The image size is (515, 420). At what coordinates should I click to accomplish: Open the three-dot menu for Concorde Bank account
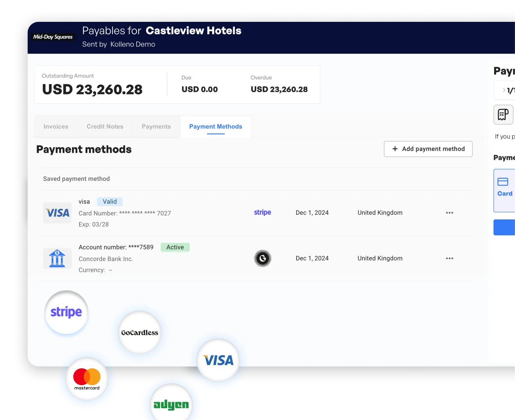[x=449, y=258]
